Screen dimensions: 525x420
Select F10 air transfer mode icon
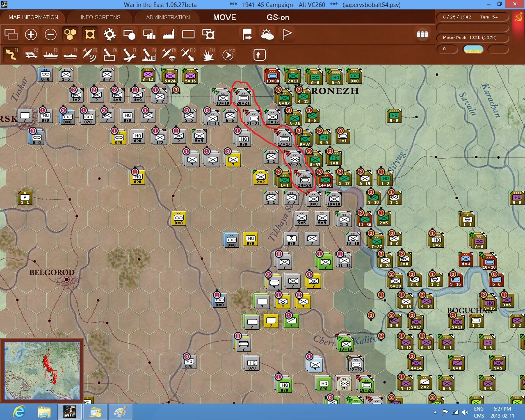(188, 54)
